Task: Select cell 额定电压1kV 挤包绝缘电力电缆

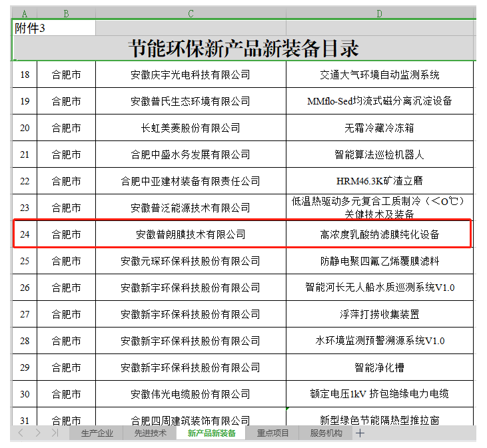Action: point(380,394)
